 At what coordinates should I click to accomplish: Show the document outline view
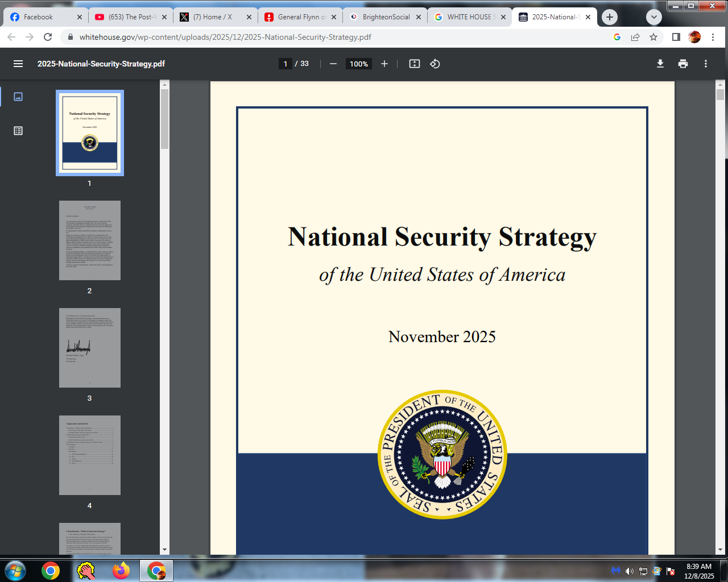18,131
